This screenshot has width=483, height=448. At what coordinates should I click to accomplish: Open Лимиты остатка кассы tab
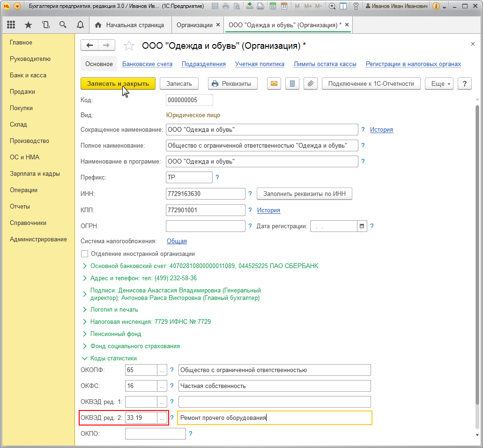coord(325,64)
